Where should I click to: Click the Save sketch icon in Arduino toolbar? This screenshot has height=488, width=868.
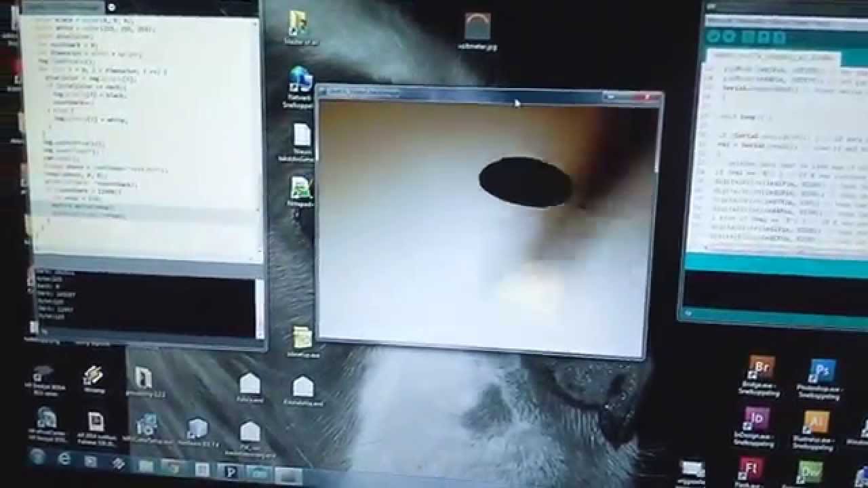778,38
